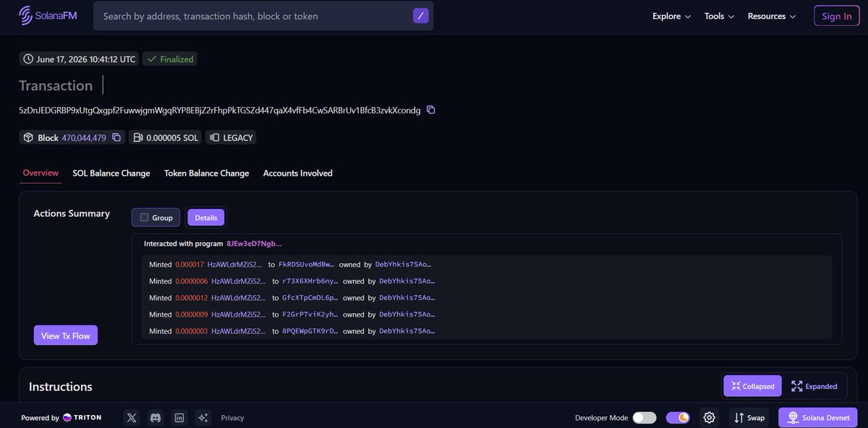Viewport: 868px width, 428px height.
Task: Open recipient r73X6XHrb6ny... address
Action: coord(310,281)
